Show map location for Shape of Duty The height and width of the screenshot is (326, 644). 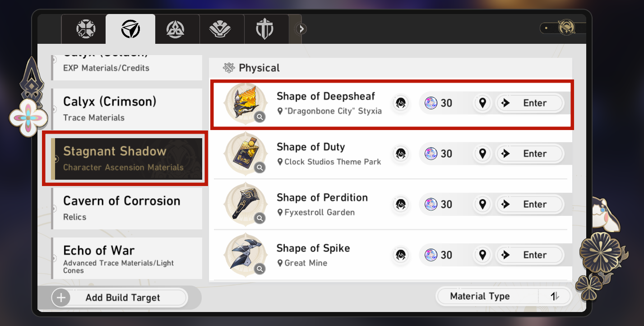(x=482, y=154)
